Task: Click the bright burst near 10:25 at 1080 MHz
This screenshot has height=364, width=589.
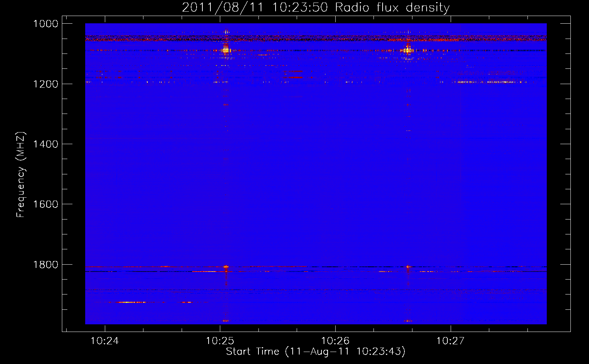Action: tap(226, 48)
